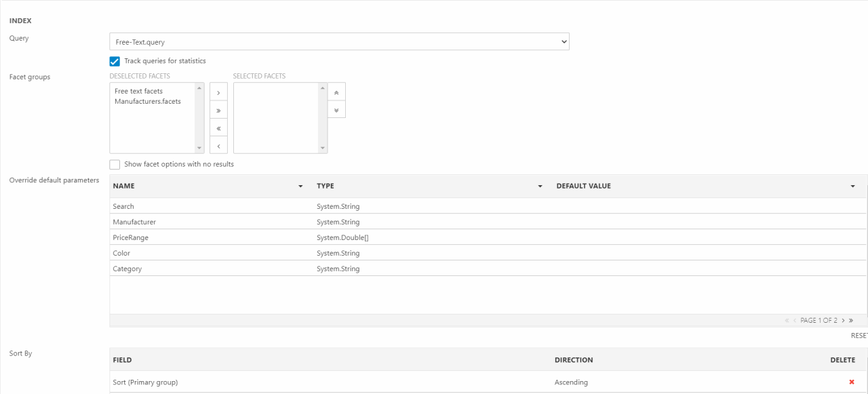Open the Query dropdown
Image resolution: width=868 pixels, height=394 pixels.
coord(339,42)
